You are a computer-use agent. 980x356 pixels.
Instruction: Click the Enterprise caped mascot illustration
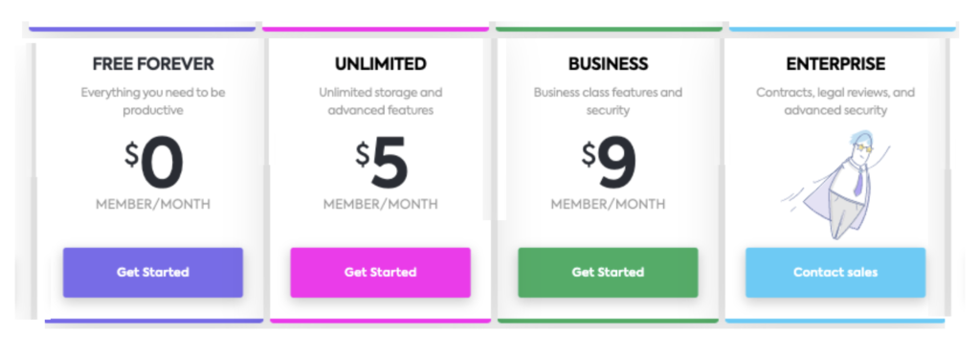pyautogui.click(x=836, y=185)
